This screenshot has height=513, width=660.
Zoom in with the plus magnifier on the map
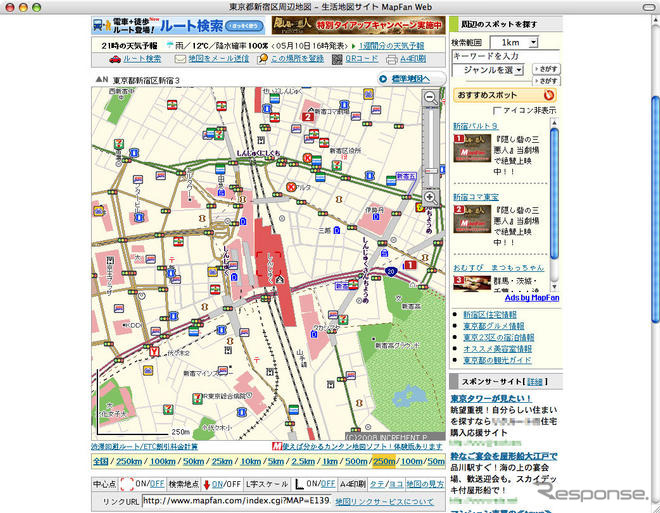[x=430, y=197]
